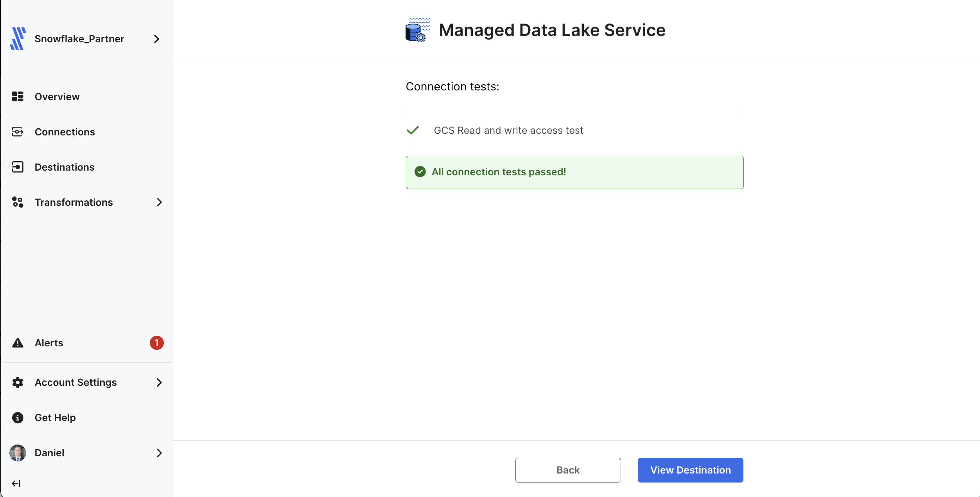The height and width of the screenshot is (497, 980).
Task: Click the Get Help info icon
Action: (18, 418)
